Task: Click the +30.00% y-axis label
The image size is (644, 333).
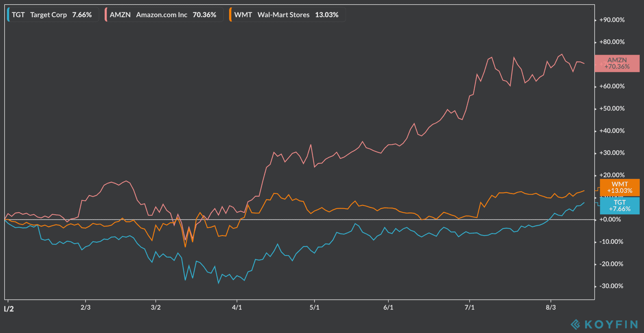Action: 612,153
